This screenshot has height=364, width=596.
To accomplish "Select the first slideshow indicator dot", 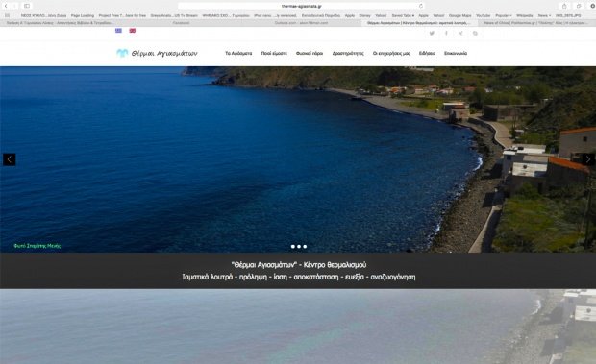I will click(x=292, y=246).
